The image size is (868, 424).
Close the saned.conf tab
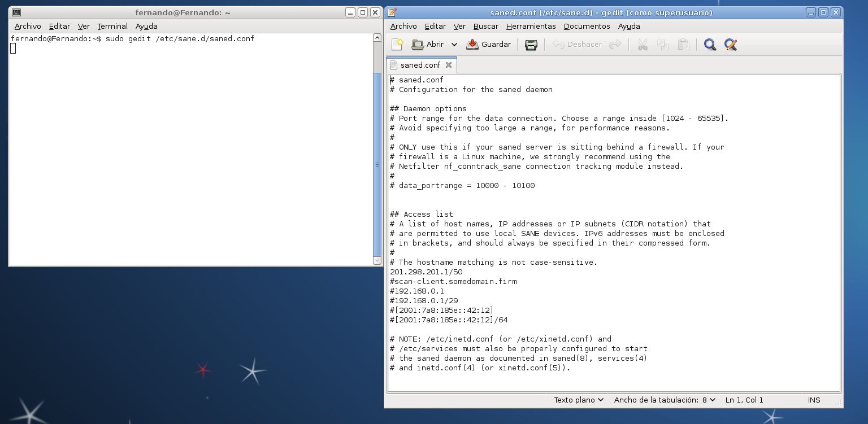(x=449, y=65)
